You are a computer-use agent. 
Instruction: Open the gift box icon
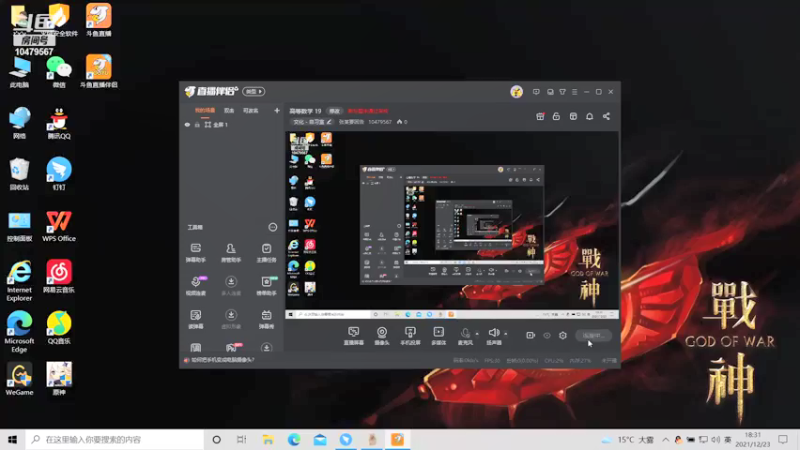pyautogui.click(x=540, y=116)
